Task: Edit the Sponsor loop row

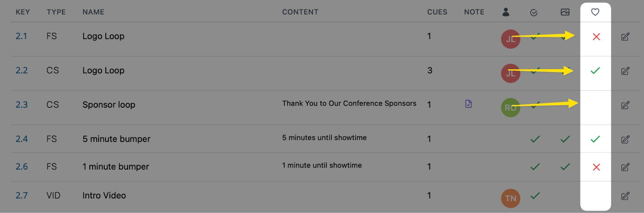Action: [625, 105]
